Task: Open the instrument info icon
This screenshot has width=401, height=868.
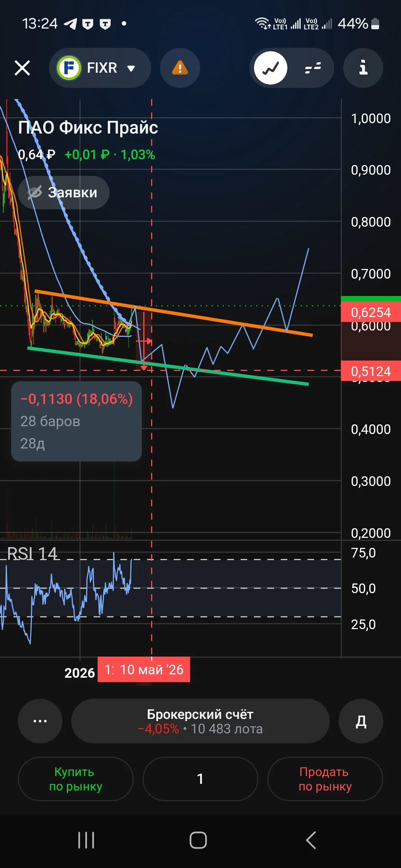Action: coord(363,68)
